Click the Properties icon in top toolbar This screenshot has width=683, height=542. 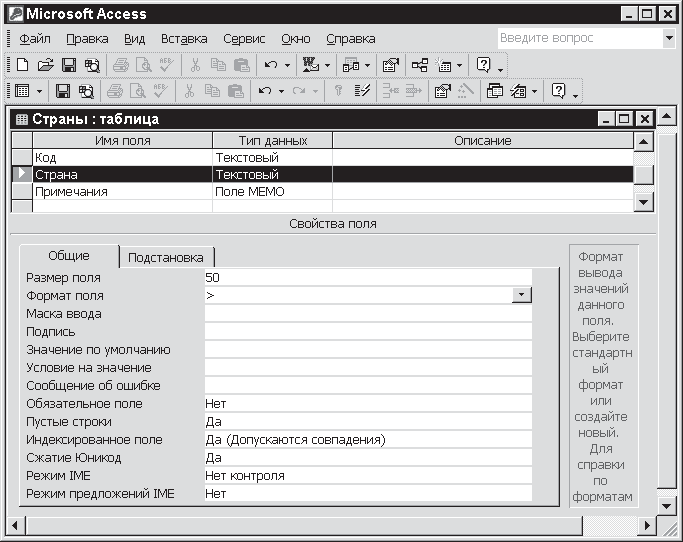pos(391,65)
